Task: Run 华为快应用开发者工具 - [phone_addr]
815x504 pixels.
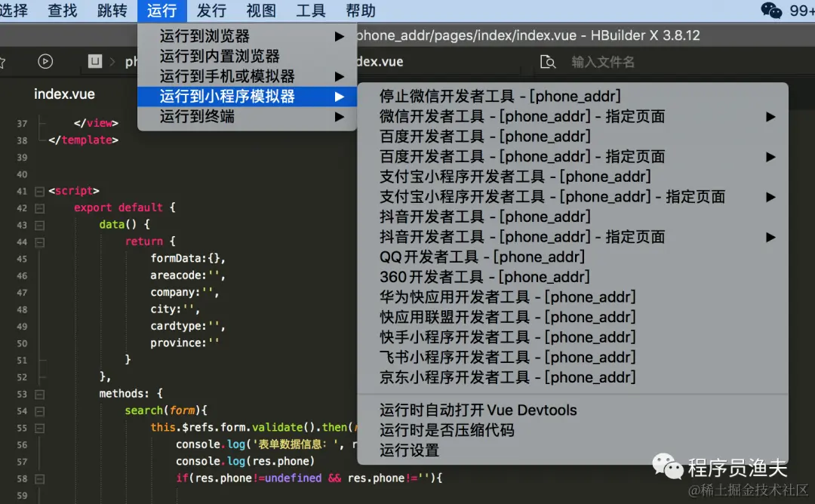Action: [573, 297]
